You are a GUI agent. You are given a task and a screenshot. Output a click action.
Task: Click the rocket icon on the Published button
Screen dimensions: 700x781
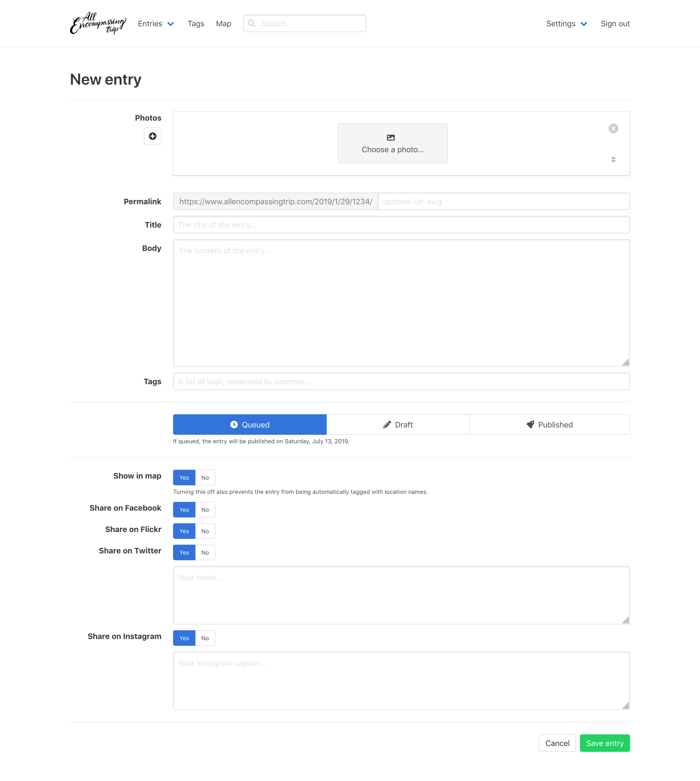point(530,424)
